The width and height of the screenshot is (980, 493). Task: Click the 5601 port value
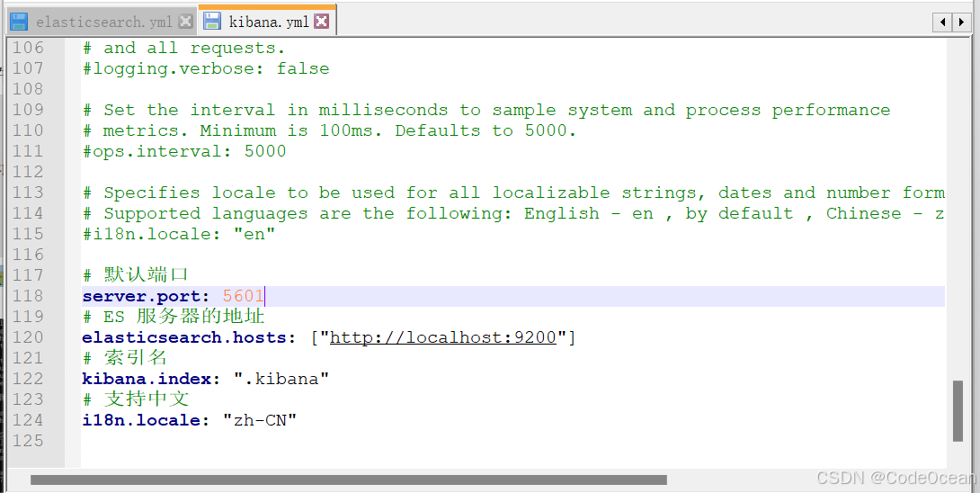point(244,296)
